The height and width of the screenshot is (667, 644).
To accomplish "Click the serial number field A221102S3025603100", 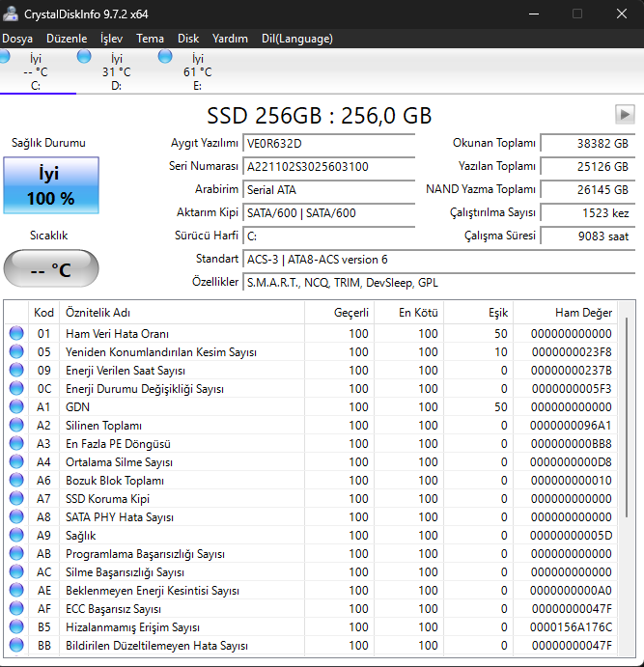I will (329, 166).
